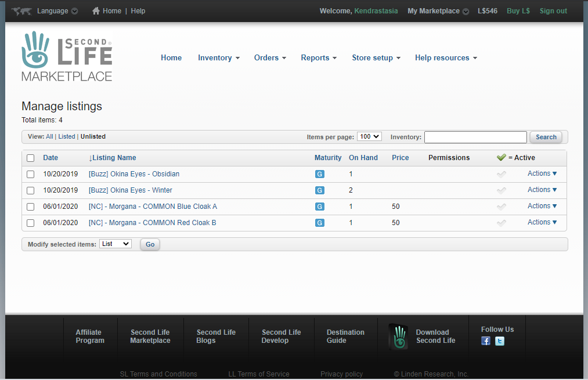Click the Twitter follow icon
588x380 pixels.
(x=500, y=341)
